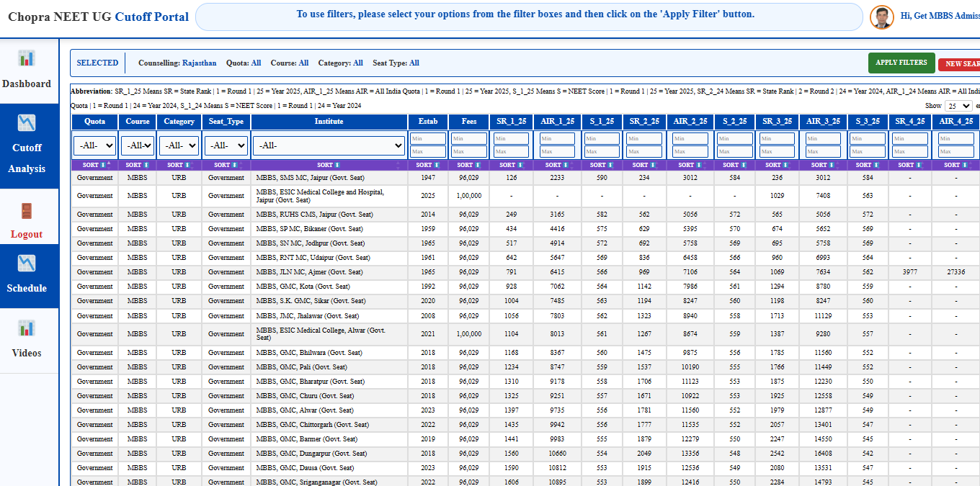Sort the Estab column
This screenshot has height=486, width=980.
tap(428, 165)
